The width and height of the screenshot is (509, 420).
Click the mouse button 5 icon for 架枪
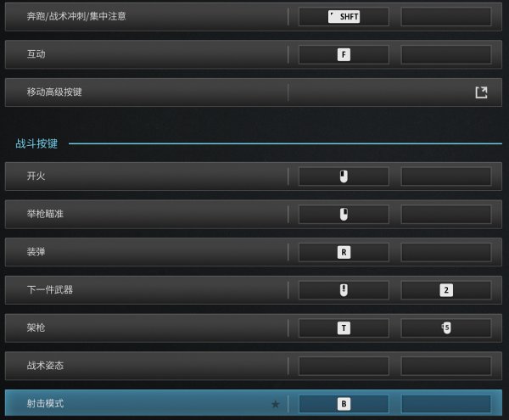446,328
